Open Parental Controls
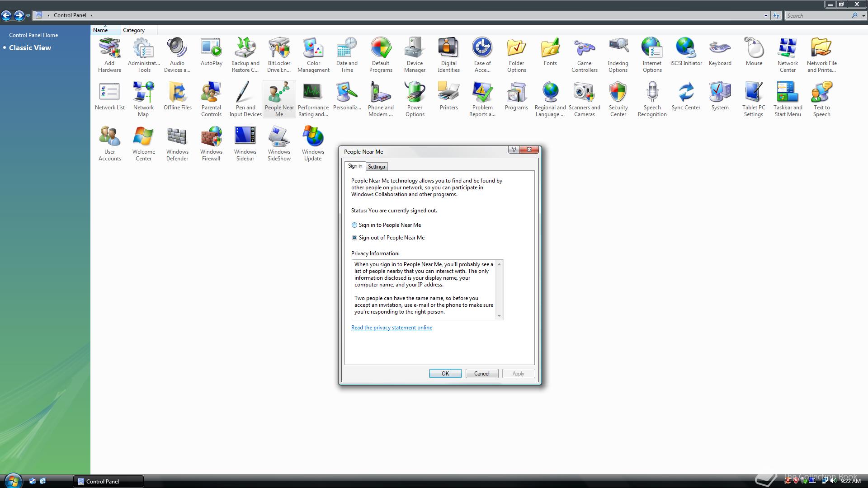868x488 pixels. coord(211,99)
